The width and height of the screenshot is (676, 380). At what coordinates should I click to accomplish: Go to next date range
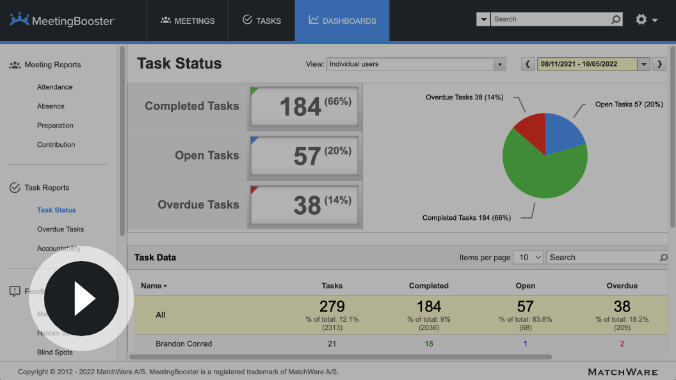point(660,64)
